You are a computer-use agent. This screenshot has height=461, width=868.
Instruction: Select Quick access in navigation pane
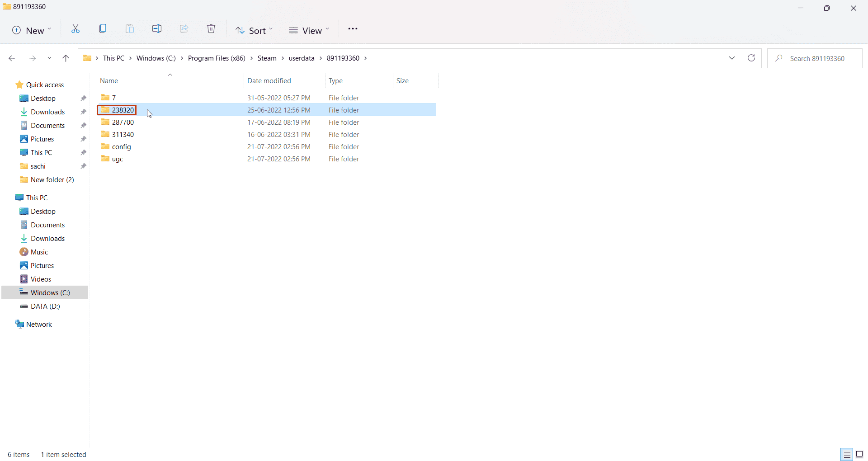pos(45,85)
